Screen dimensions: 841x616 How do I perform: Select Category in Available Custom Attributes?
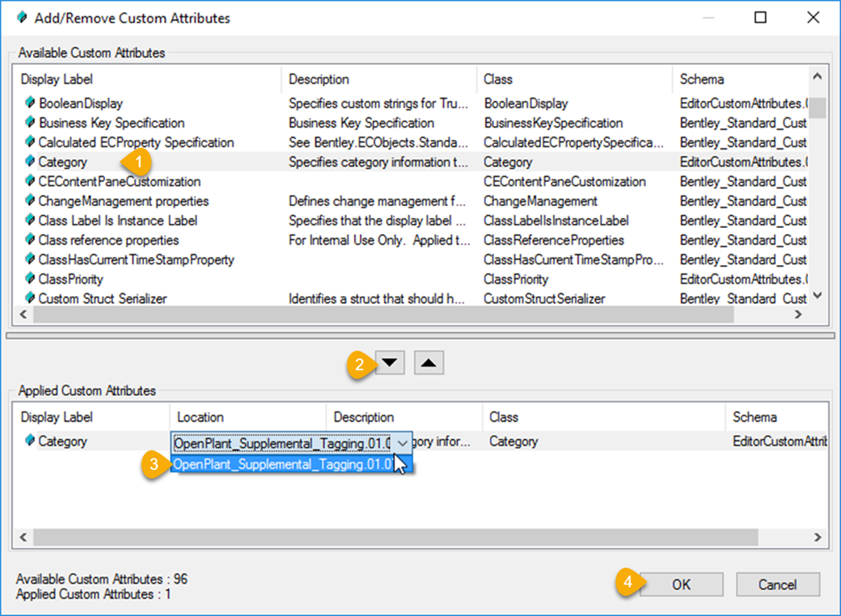63,162
